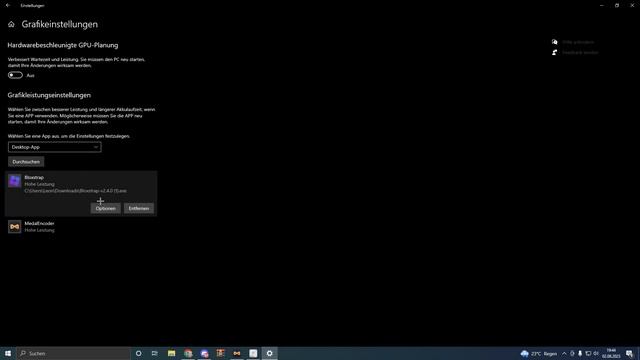This screenshot has width=640, height=360.
Task: Open network tray icon
Action: coord(588,353)
